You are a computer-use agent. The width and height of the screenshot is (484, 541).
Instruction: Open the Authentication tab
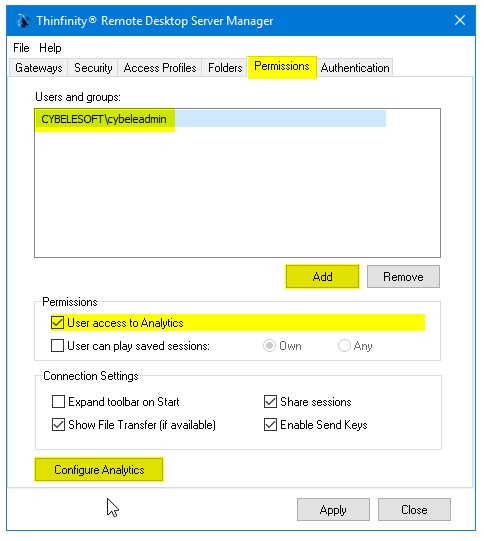355,68
